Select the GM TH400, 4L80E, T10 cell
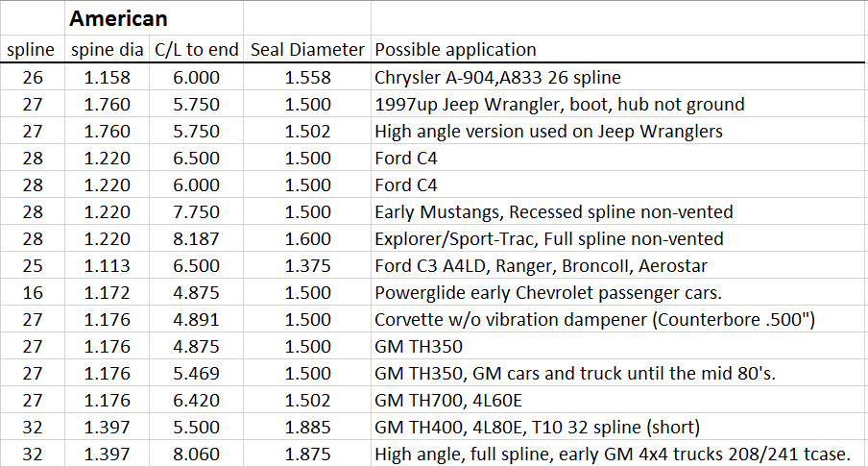Image resolution: width=868 pixels, height=467 pixels. pos(536,427)
